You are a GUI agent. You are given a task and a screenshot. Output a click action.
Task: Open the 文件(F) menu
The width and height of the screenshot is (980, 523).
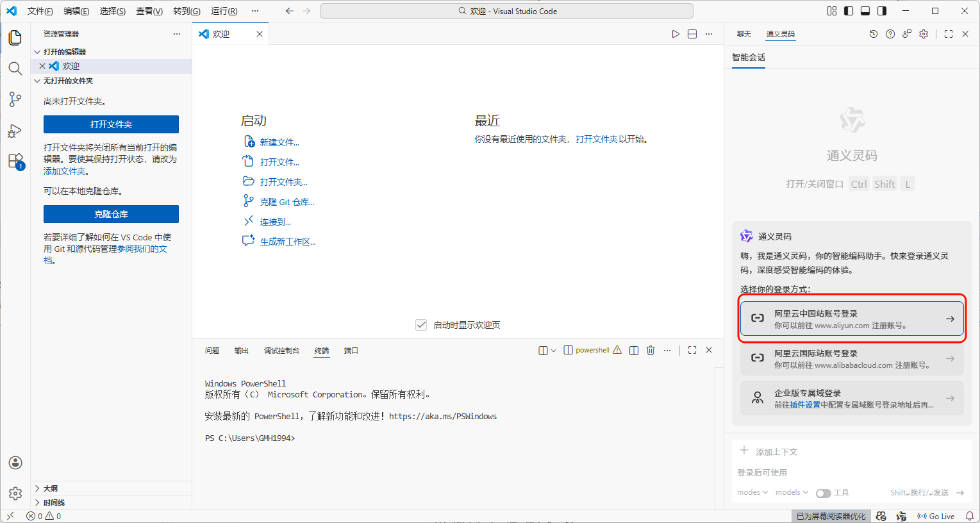(x=40, y=11)
